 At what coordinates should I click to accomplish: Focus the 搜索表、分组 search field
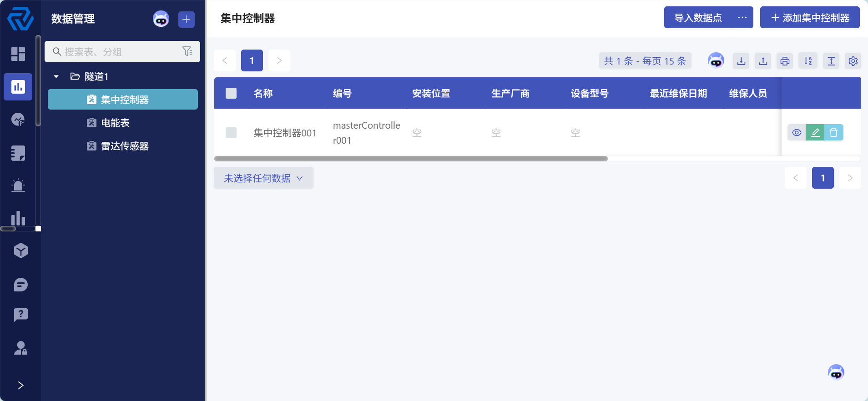(x=122, y=51)
